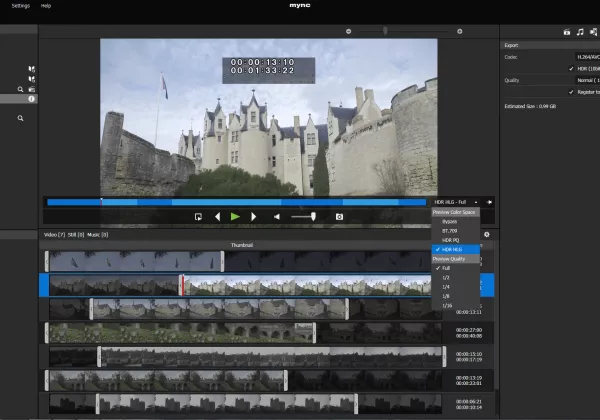
Task: Click the timecode 00:00:22:01 text
Action: tap(469, 383)
